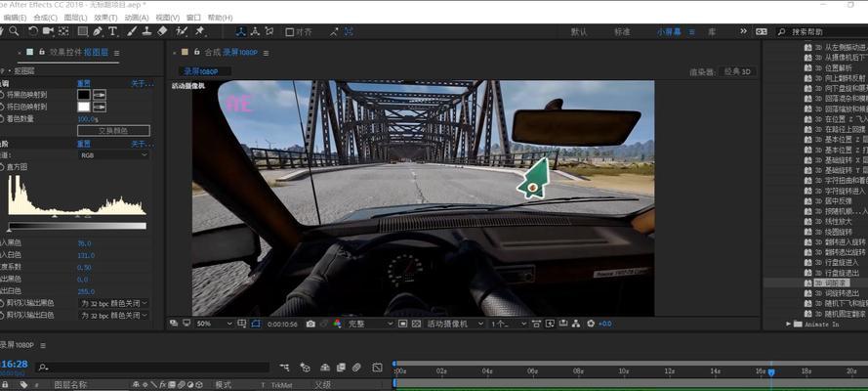Open the 图层(L) menu

coord(75,18)
